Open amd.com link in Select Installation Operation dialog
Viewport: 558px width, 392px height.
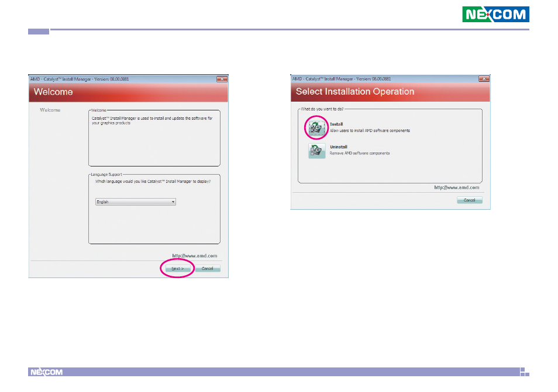pyautogui.click(x=457, y=188)
